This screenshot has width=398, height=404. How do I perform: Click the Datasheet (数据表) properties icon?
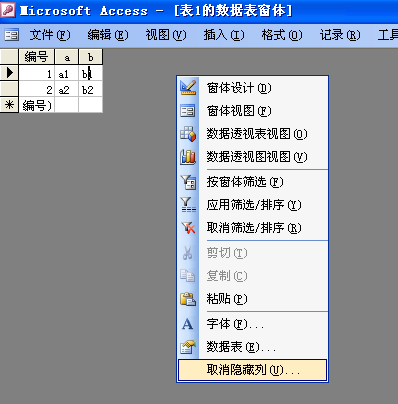(x=188, y=347)
